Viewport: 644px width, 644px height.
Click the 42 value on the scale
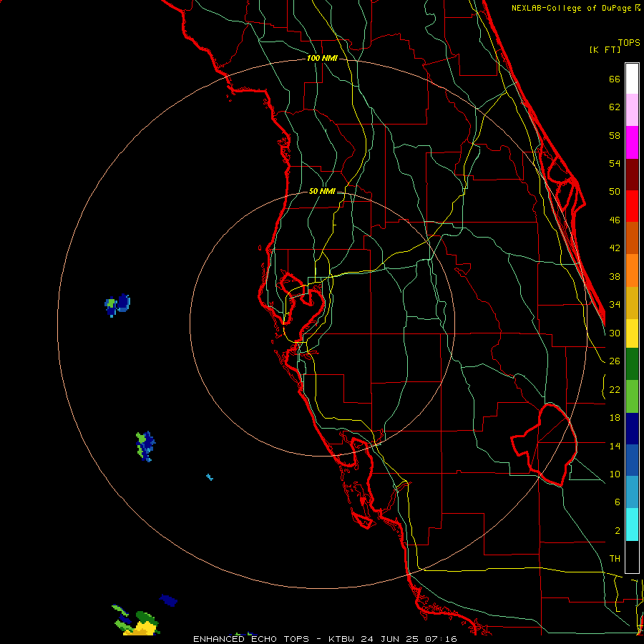coord(615,248)
